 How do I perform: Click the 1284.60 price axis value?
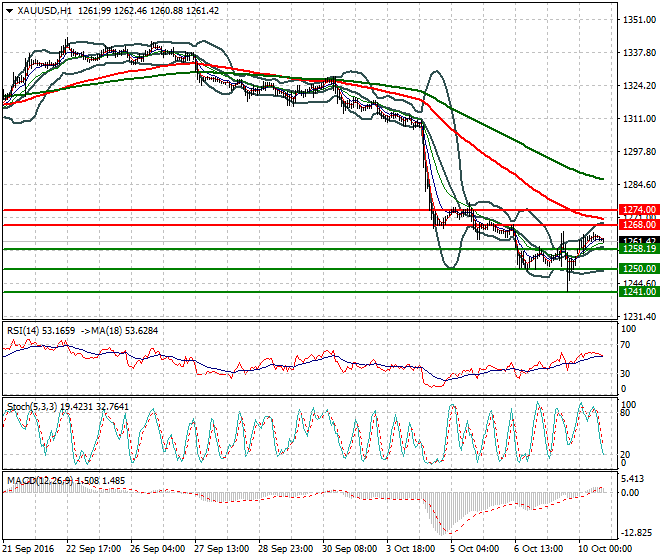tap(639, 185)
